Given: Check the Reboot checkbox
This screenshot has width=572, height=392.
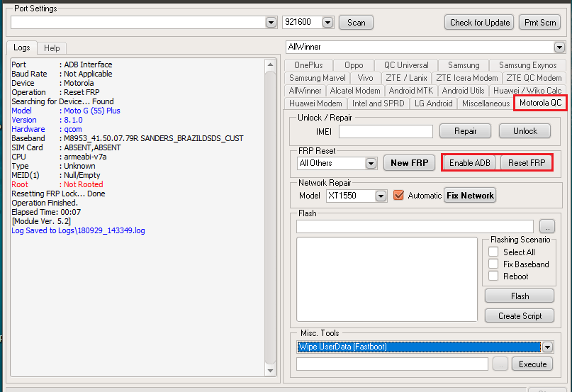Looking at the screenshot, I should tap(493, 276).
